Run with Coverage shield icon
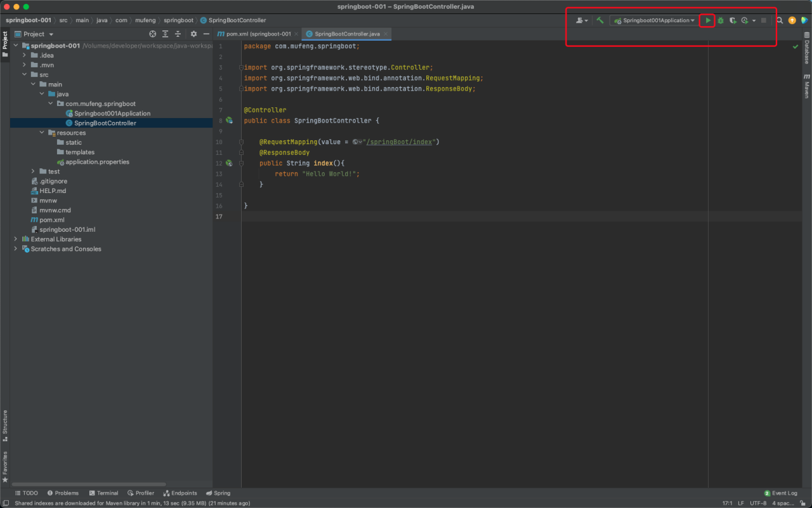Screen dimensions: 812x508 733,20
